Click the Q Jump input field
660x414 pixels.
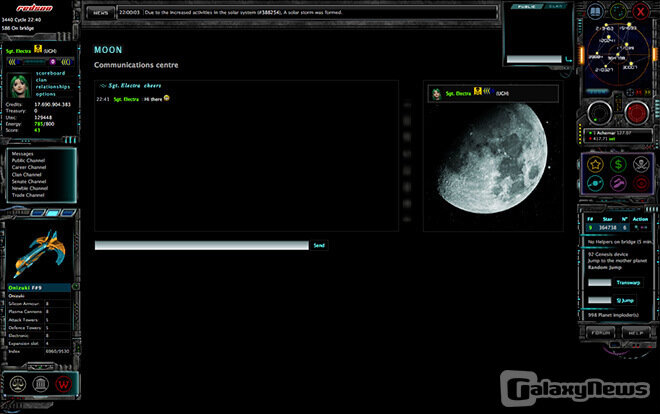[599, 300]
